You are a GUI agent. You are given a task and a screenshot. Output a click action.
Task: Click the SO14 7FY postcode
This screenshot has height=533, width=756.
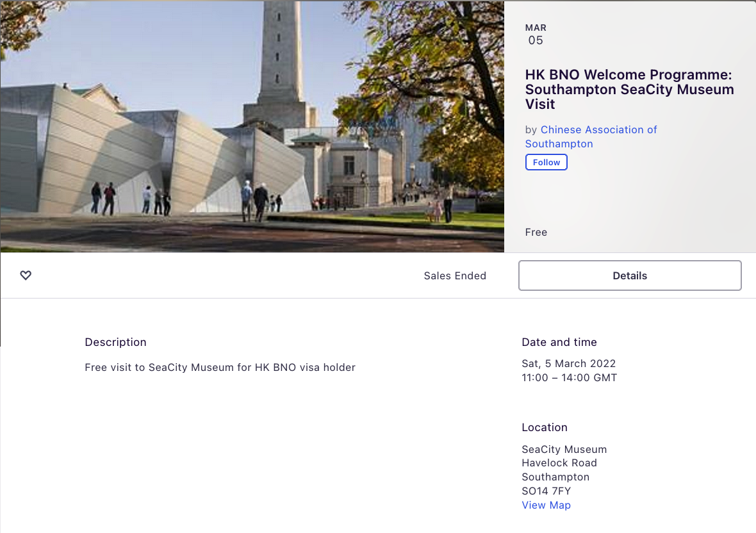tap(546, 491)
